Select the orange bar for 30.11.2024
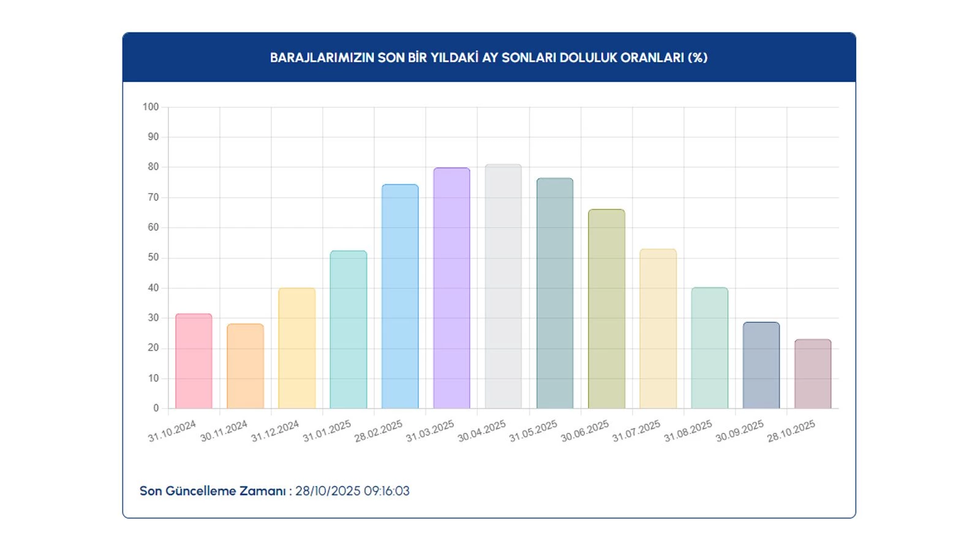Viewport: 980px width, 551px height. coord(245,366)
